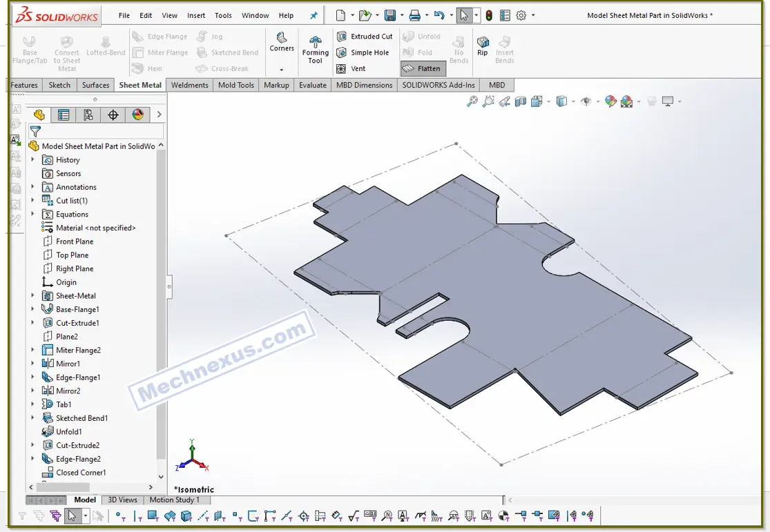Screen dimensions: 770x532
Task: Click the Zoom to Fit icon
Action: tap(472, 101)
